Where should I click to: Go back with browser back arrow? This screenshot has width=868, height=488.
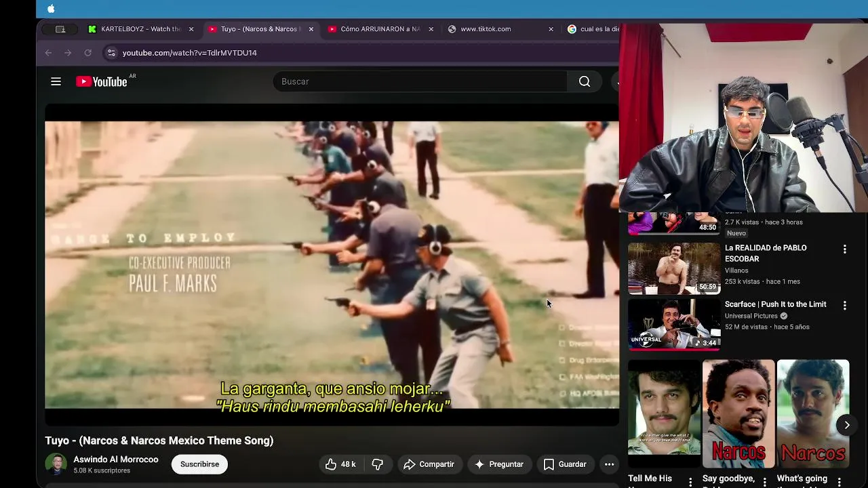coord(48,53)
